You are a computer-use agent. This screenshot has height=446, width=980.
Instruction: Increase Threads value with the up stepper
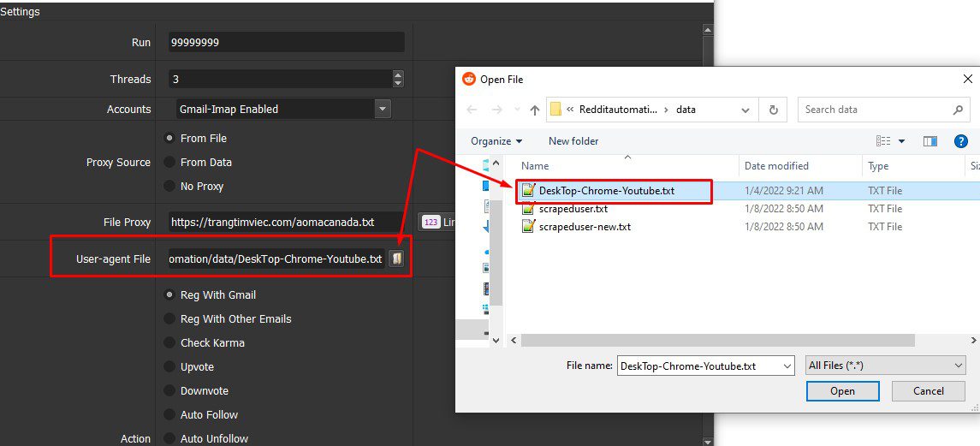point(398,75)
